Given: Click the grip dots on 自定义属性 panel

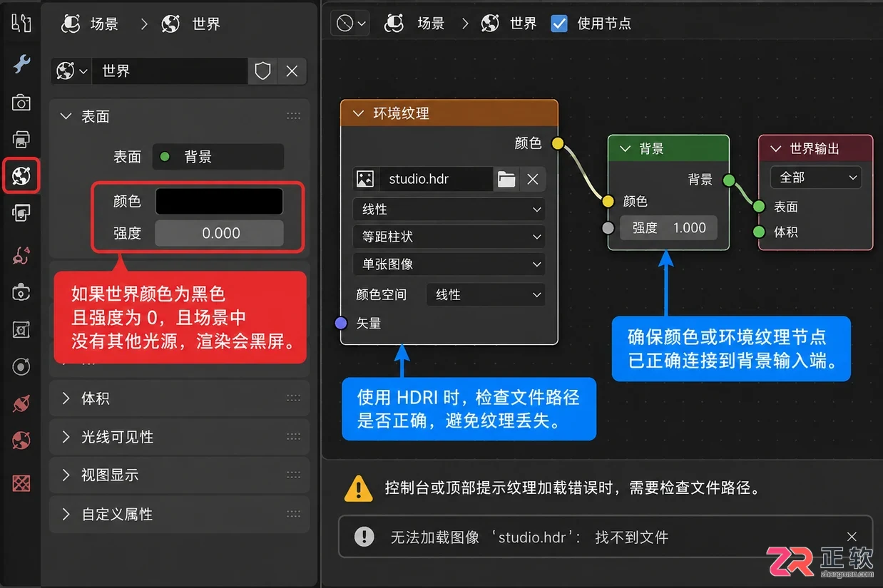Looking at the screenshot, I should click(x=293, y=514).
